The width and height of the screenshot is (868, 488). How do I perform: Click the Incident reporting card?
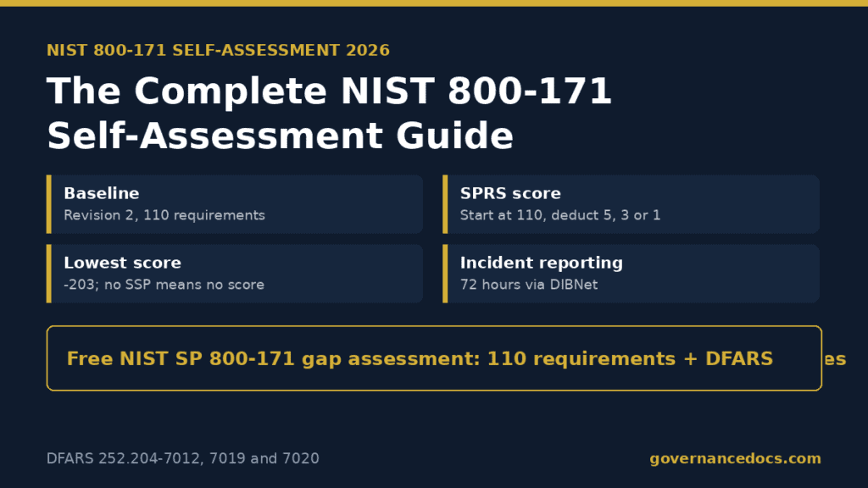(x=631, y=274)
